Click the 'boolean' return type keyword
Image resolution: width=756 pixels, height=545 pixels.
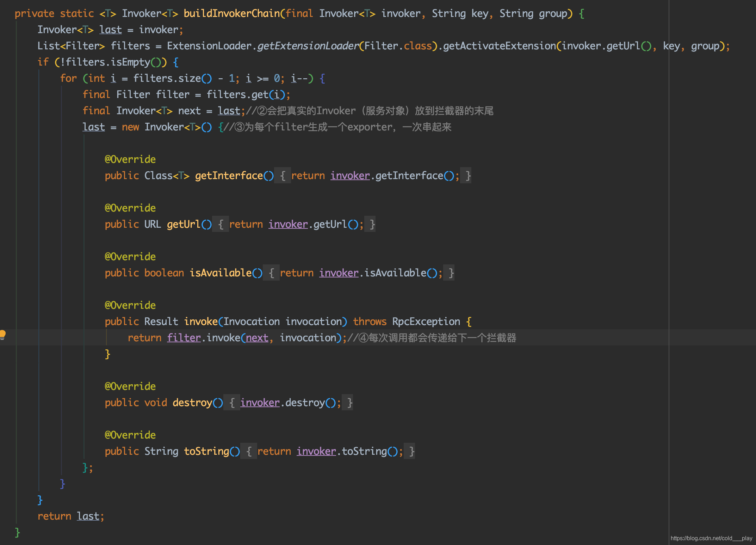point(164,273)
